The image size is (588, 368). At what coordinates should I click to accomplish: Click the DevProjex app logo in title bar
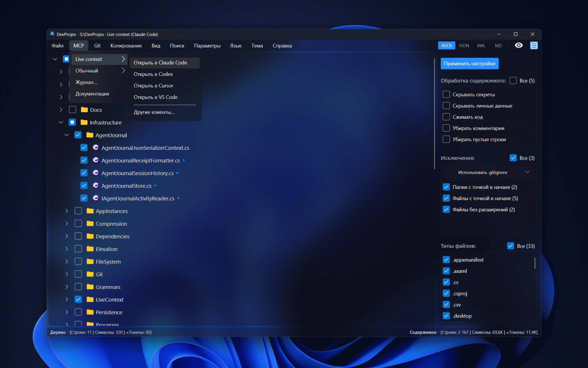pyautogui.click(x=52, y=34)
